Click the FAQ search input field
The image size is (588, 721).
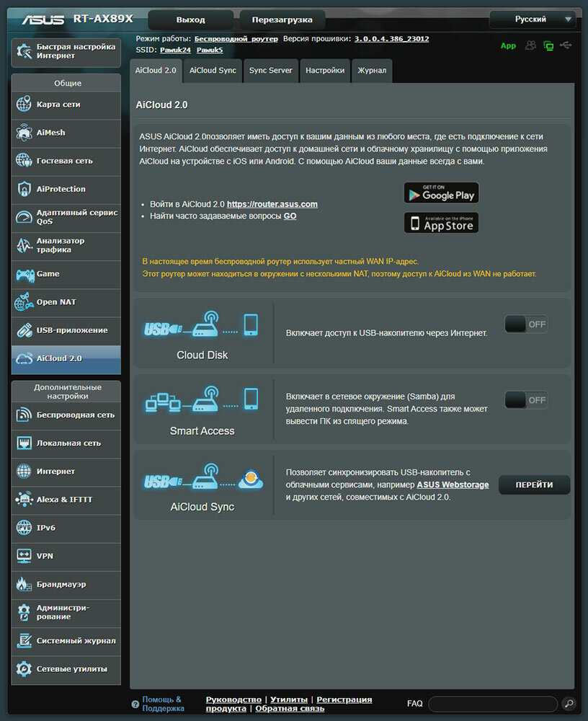[493, 704]
